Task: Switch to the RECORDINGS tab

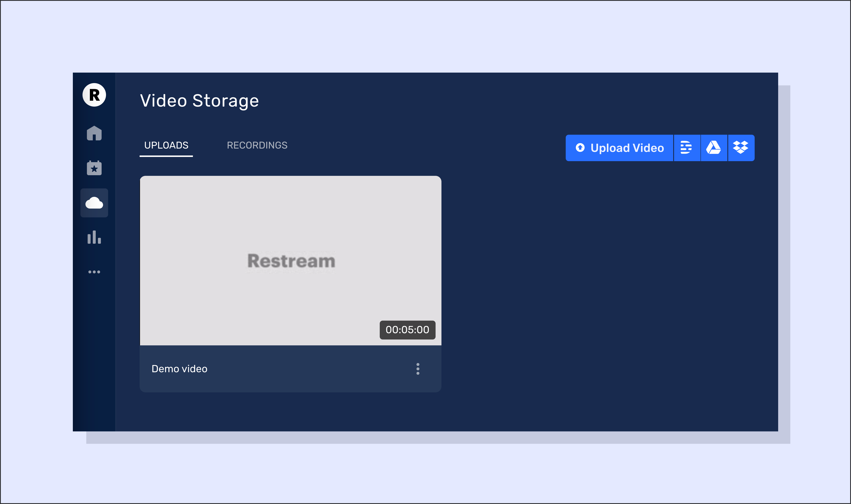Action: click(257, 145)
